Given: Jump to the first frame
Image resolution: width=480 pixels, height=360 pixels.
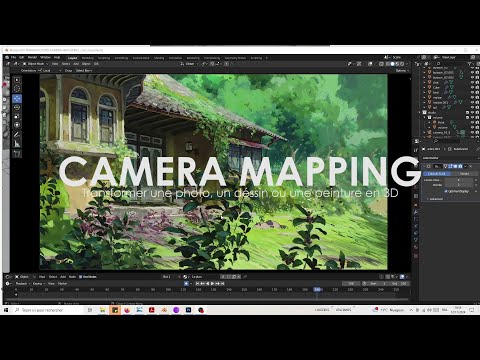Looking at the screenshot, I should click(x=197, y=283).
